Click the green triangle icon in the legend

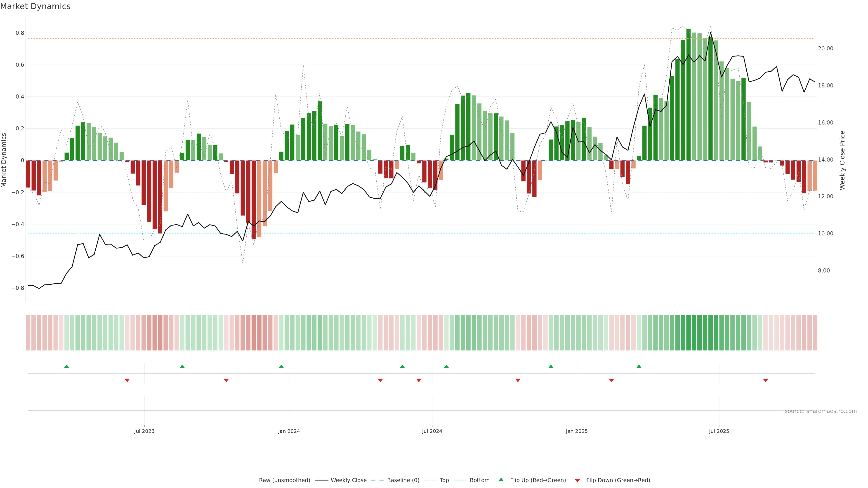501,480
